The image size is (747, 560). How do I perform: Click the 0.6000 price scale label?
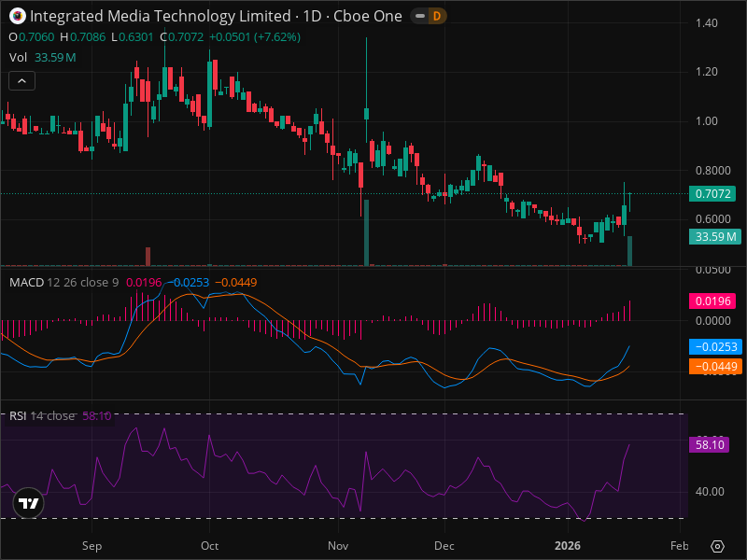click(713, 219)
